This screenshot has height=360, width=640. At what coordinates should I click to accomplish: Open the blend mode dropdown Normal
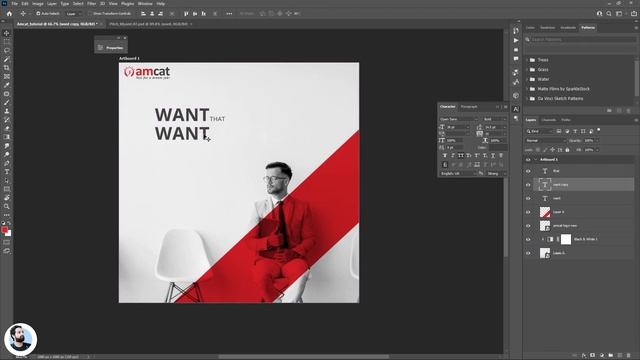click(x=545, y=140)
